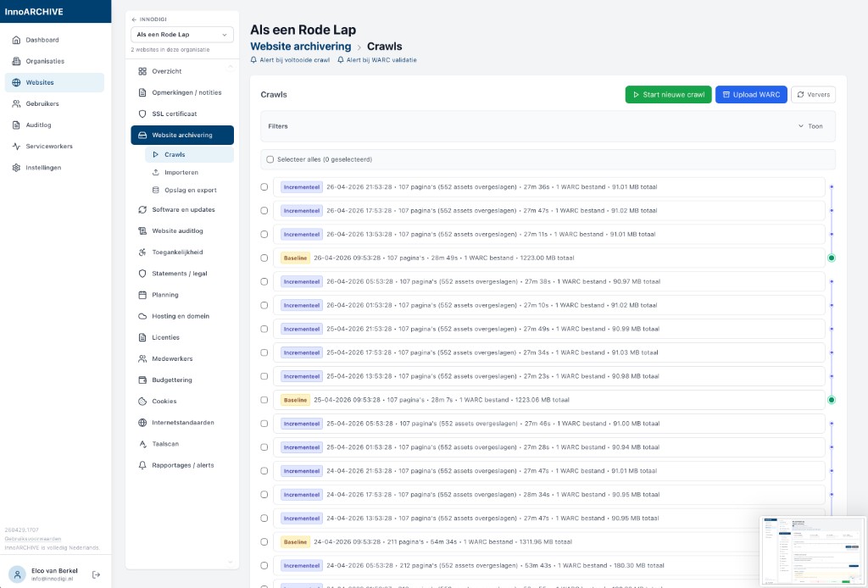Click the logout icon next to Elco van Berkel
The width and height of the screenshot is (868, 588).
pyautogui.click(x=96, y=574)
